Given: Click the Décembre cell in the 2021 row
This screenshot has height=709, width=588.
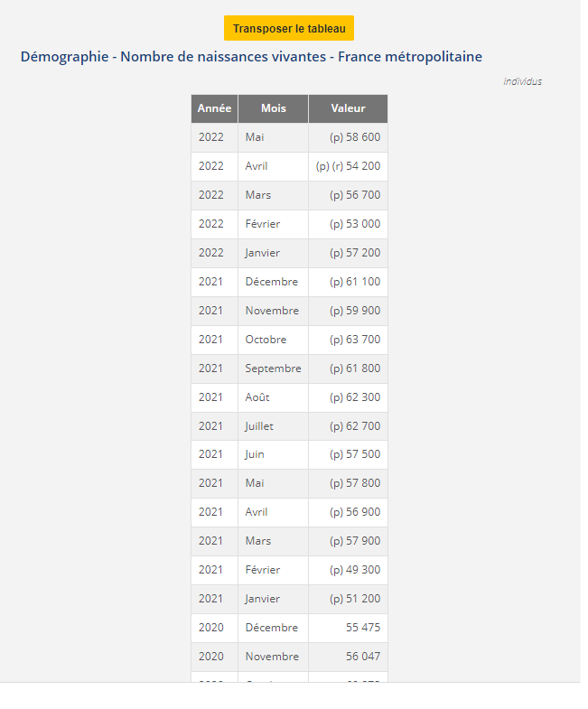Looking at the screenshot, I should pyautogui.click(x=271, y=282).
